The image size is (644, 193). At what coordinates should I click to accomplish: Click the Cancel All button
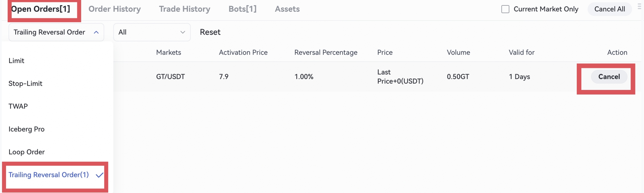pyautogui.click(x=610, y=9)
